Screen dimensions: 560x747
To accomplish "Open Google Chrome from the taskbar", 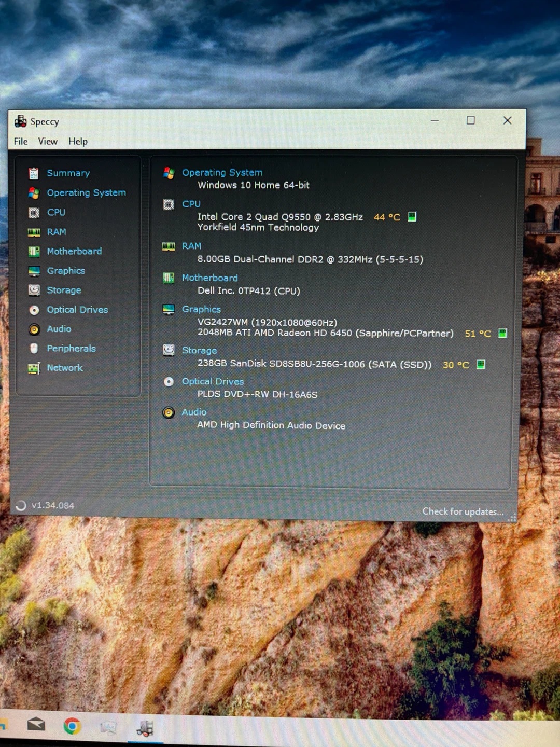I will point(72,726).
